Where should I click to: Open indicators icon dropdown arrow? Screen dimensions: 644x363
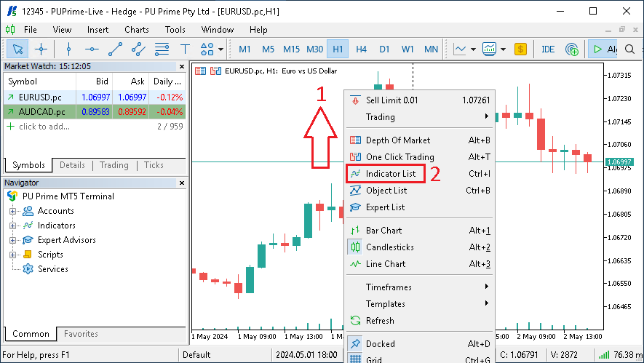pos(503,49)
